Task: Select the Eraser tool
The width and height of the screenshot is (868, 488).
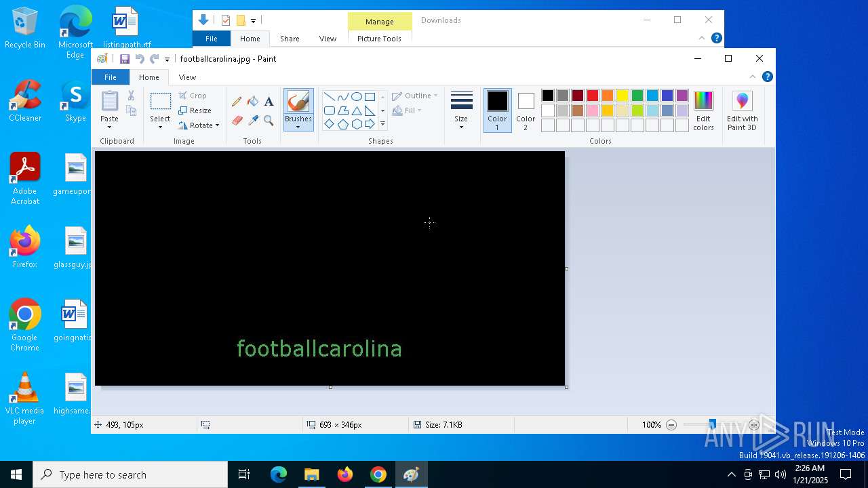Action: pyautogui.click(x=237, y=121)
